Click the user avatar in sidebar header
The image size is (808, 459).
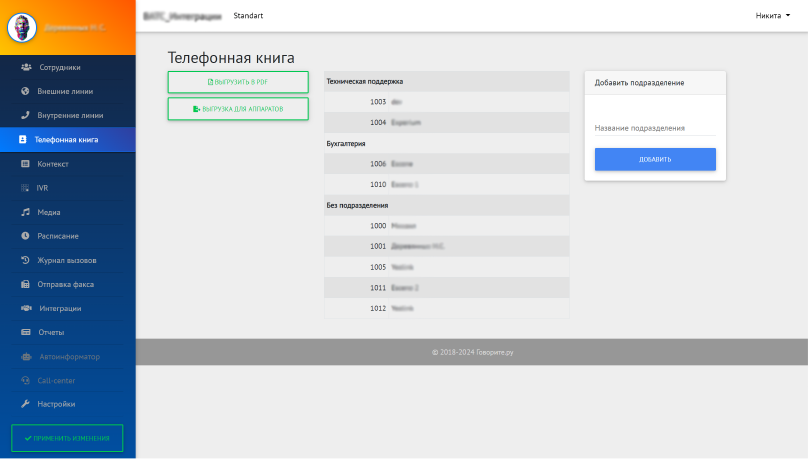(x=22, y=28)
